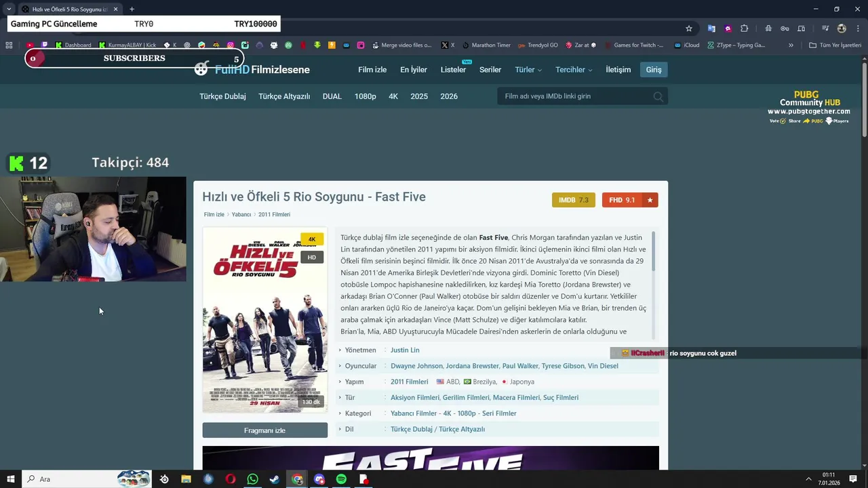Click the Windows search box Ara
Viewport: 868px width, 488px height.
pos(87,479)
